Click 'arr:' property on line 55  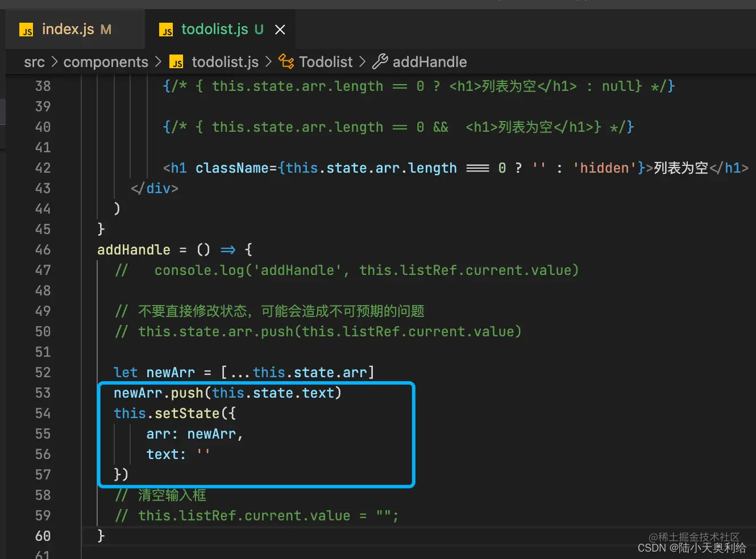coord(162,434)
